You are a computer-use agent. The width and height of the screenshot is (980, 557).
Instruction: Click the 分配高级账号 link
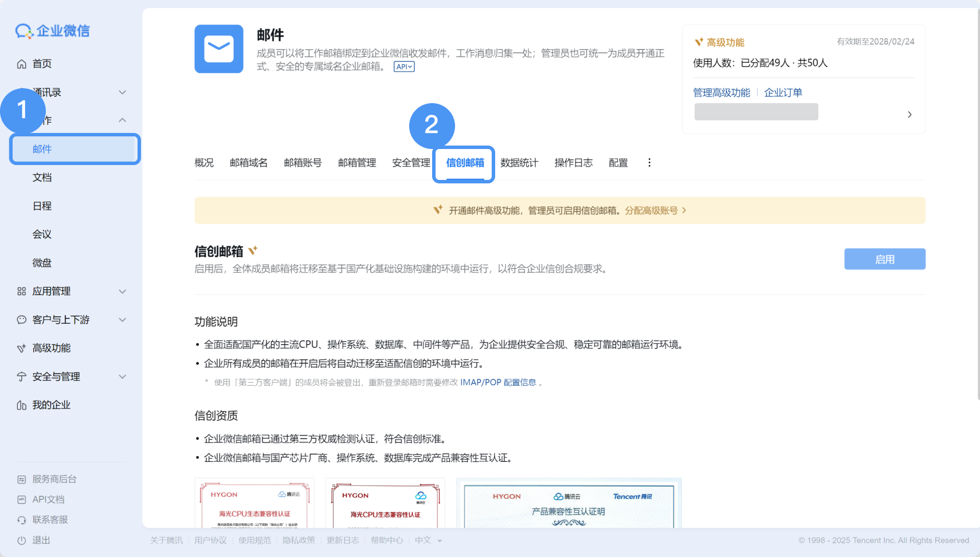[656, 210]
